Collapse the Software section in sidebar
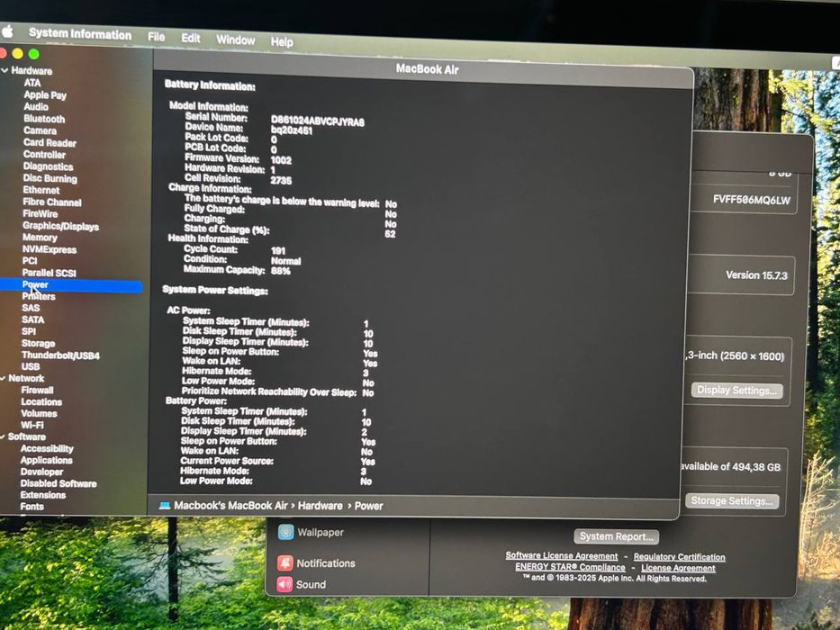The image size is (840, 630). pos(4,436)
